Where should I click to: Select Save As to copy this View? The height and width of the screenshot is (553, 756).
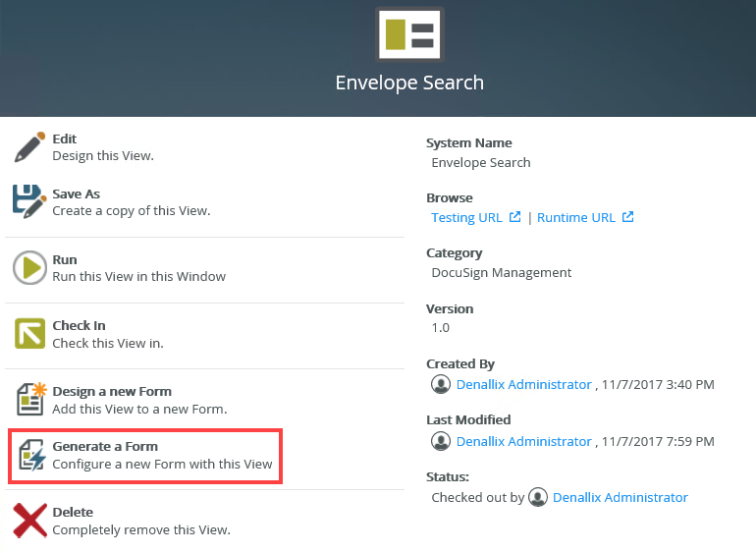[77, 194]
